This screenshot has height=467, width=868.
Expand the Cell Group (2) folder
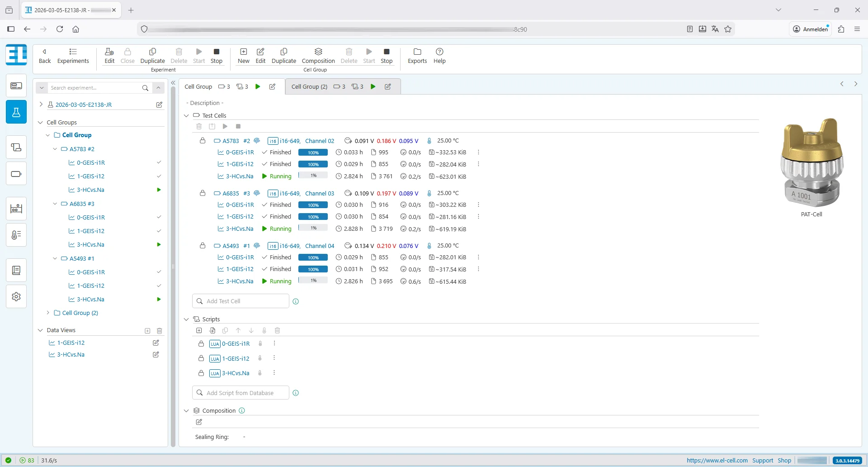click(x=48, y=313)
